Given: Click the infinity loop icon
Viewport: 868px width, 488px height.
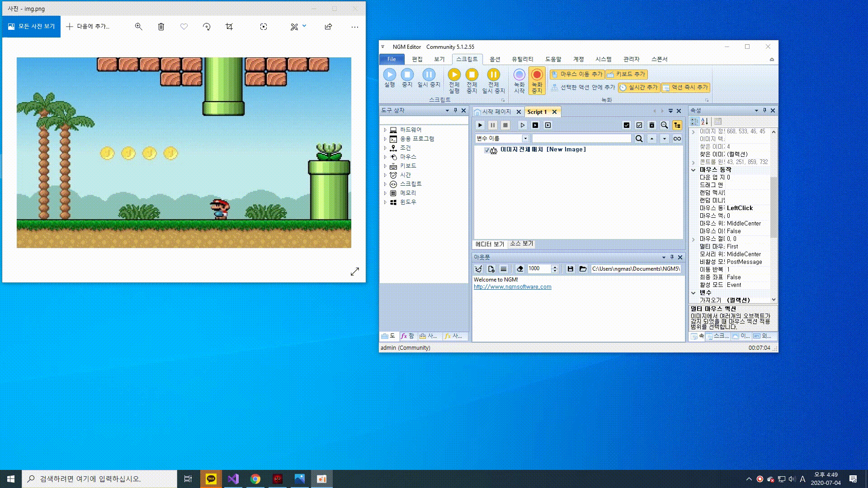Looking at the screenshot, I should click(x=677, y=139).
